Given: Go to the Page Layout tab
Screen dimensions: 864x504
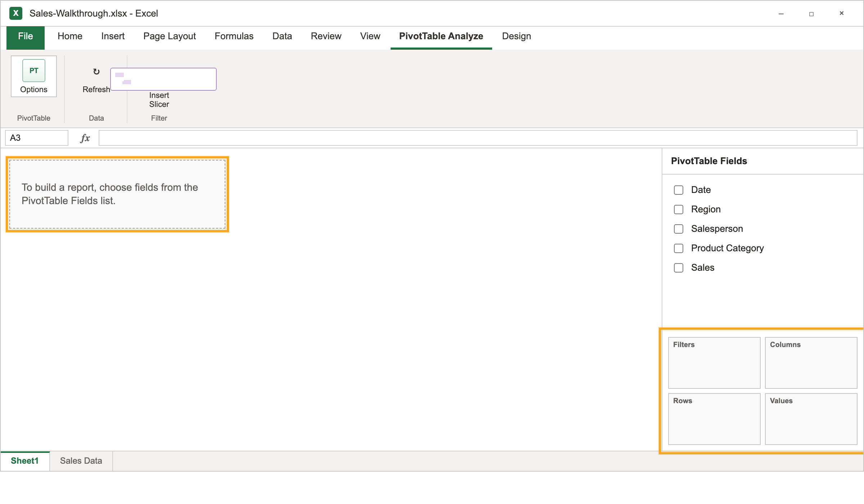Looking at the screenshot, I should 170,36.
